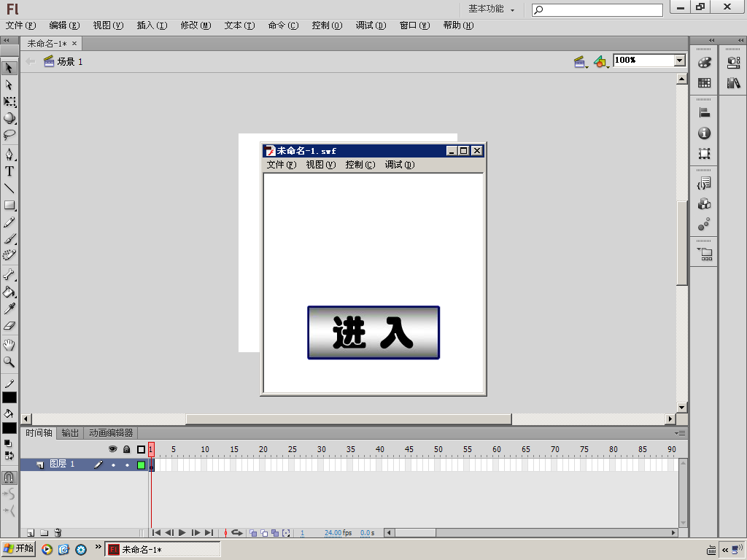Image resolution: width=747 pixels, height=560 pixels.
Task: Expand the icon panel column next to the library dock
Action: (x=711, y=41)
